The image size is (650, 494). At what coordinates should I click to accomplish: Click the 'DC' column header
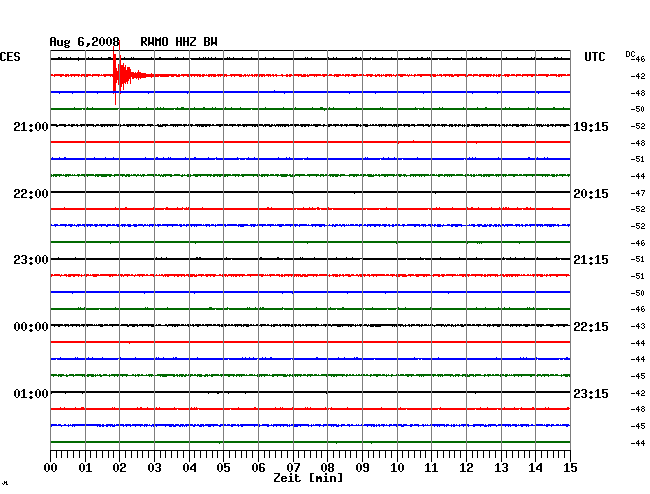[x=630, y=54]
